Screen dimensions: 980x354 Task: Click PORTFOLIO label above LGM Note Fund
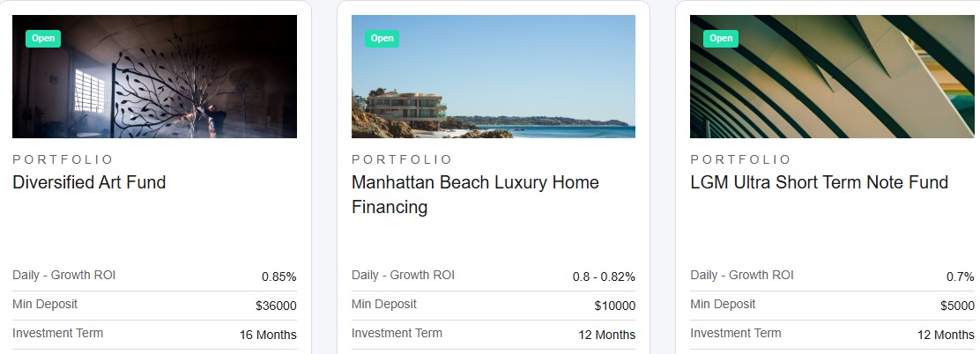click(x=741, y=159)
